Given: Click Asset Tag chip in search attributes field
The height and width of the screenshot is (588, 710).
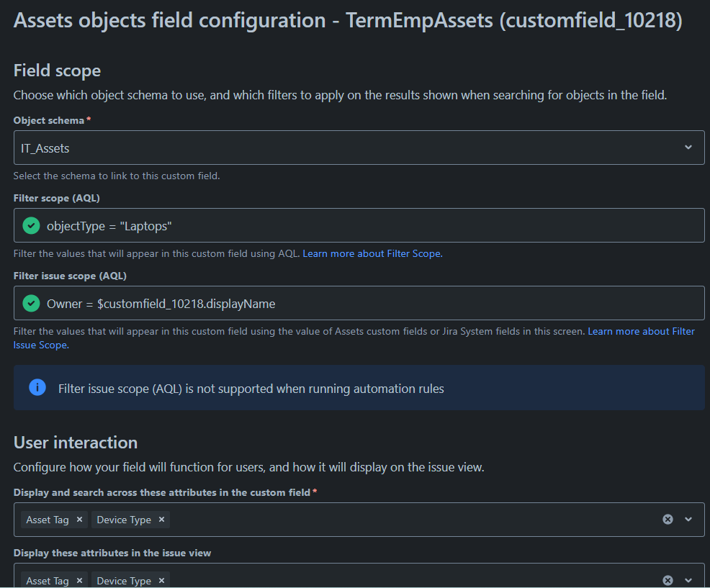Looking at the screenshot, I should point(48,520).
